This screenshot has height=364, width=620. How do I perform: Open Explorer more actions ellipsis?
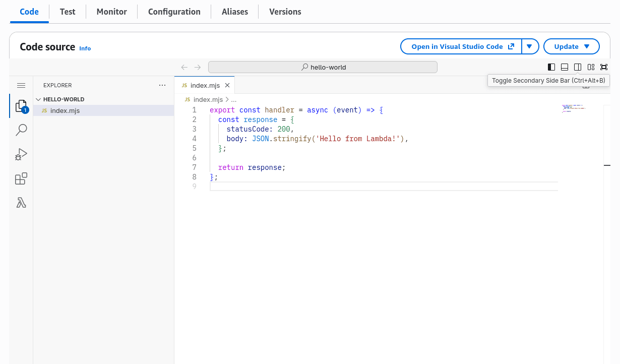point(162,85)
